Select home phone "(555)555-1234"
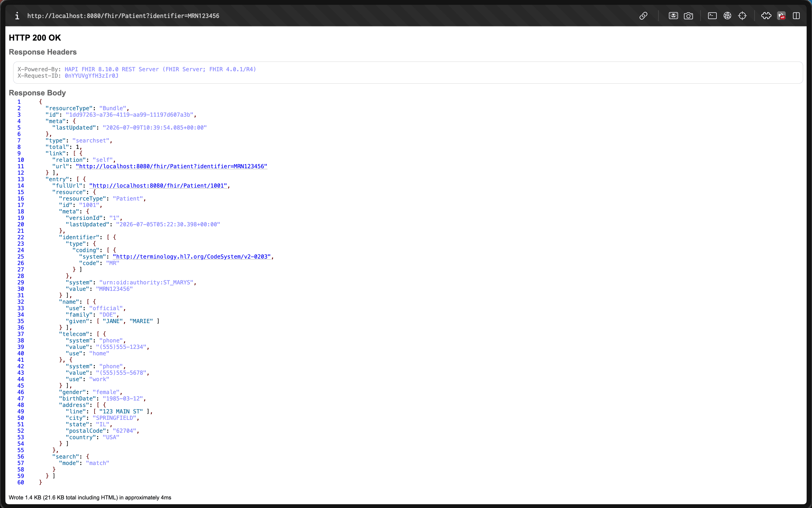Image resolution: width=812 pixels, height=508 pixels. 121,347
